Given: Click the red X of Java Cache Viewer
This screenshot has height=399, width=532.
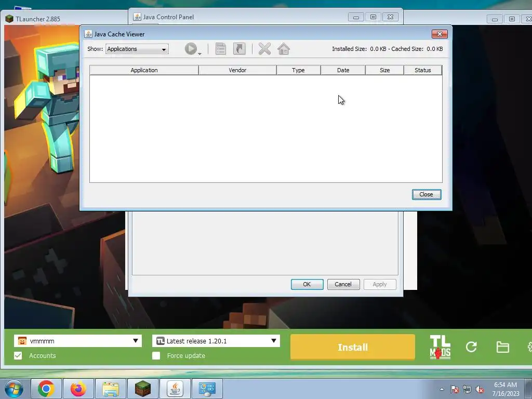Looking at the screenshot, I should tap(440, 34).
